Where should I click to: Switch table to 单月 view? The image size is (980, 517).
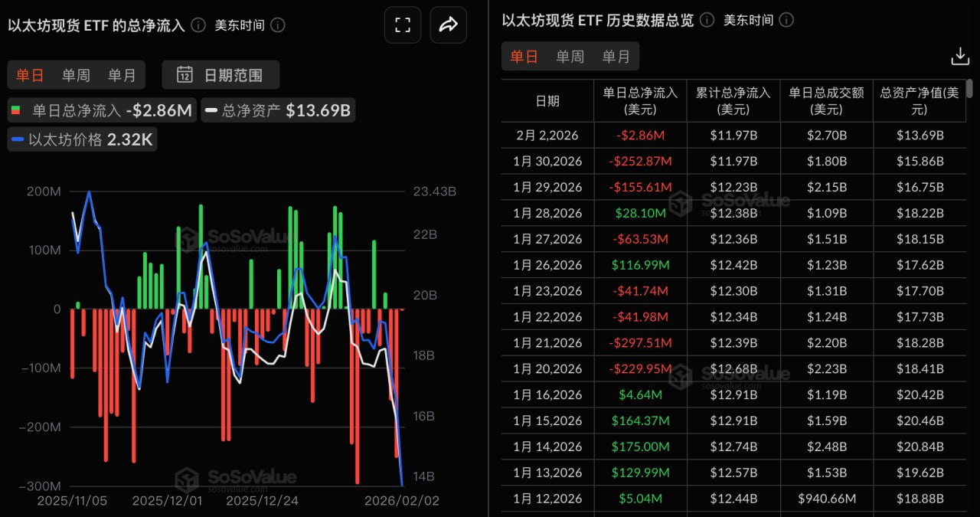coord(616,57)
